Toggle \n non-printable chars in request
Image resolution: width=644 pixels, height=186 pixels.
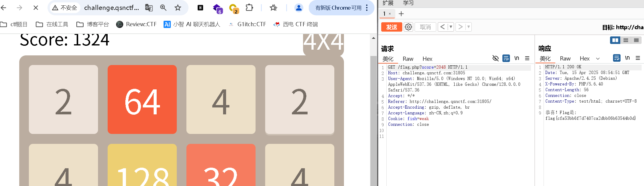(517, 58)
